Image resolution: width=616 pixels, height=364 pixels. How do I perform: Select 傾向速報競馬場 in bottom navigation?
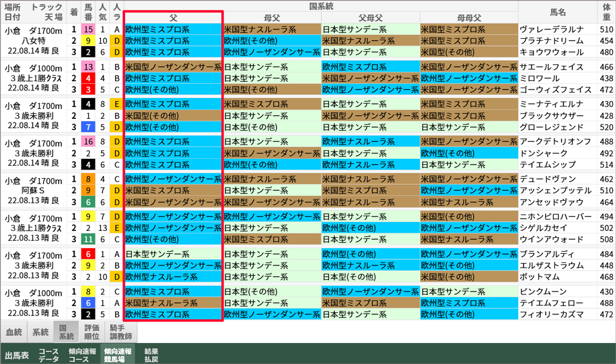[x=118, y=355]
